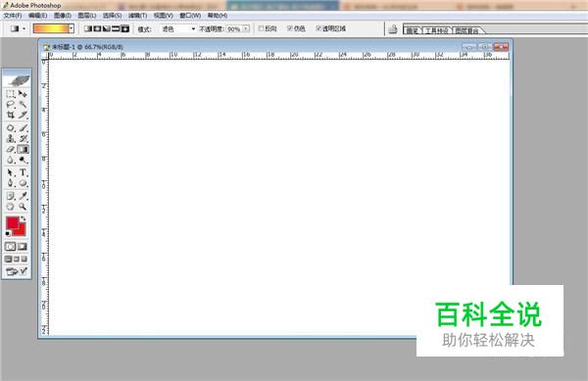Switch to full screen with menu bar
This screenshot has width=588, height=381.
17,259
